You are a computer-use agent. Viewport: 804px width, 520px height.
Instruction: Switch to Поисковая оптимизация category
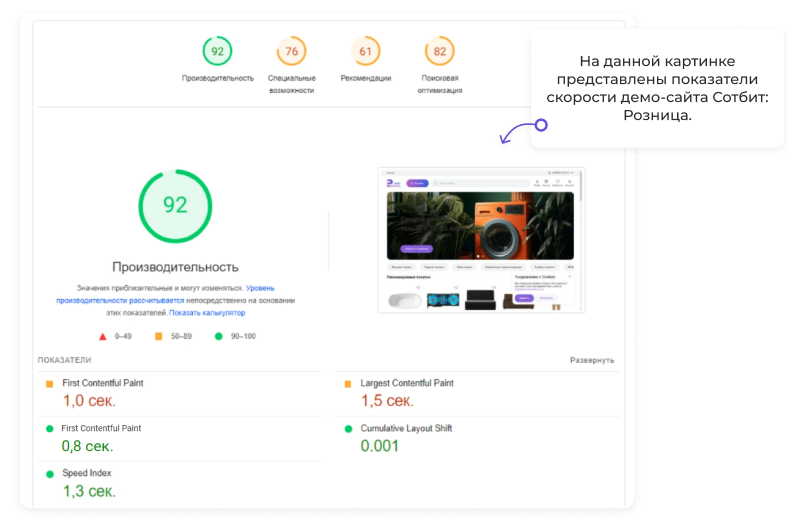[439, 84]
